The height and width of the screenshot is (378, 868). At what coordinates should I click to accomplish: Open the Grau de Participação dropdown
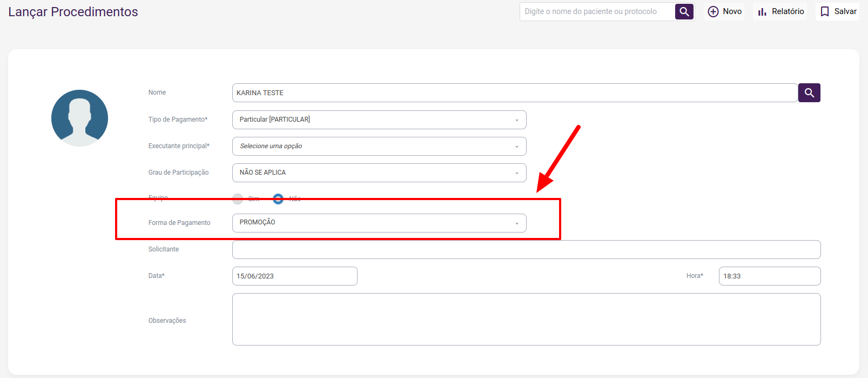379,173
